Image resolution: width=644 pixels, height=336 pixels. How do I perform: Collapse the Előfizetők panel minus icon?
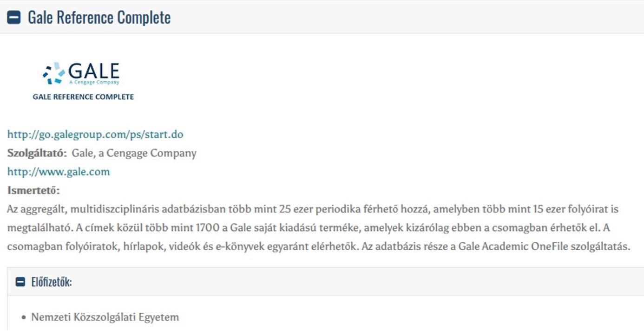pos(20,282)
